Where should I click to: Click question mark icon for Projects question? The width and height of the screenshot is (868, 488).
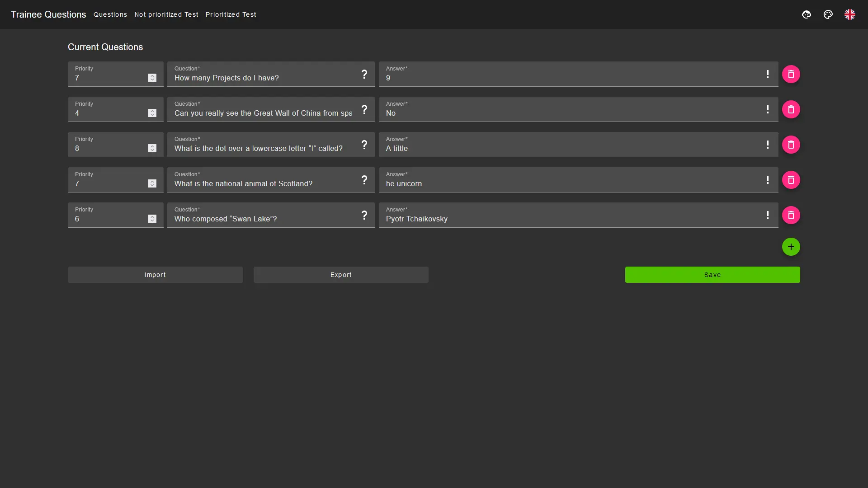(x=364, y=74)
